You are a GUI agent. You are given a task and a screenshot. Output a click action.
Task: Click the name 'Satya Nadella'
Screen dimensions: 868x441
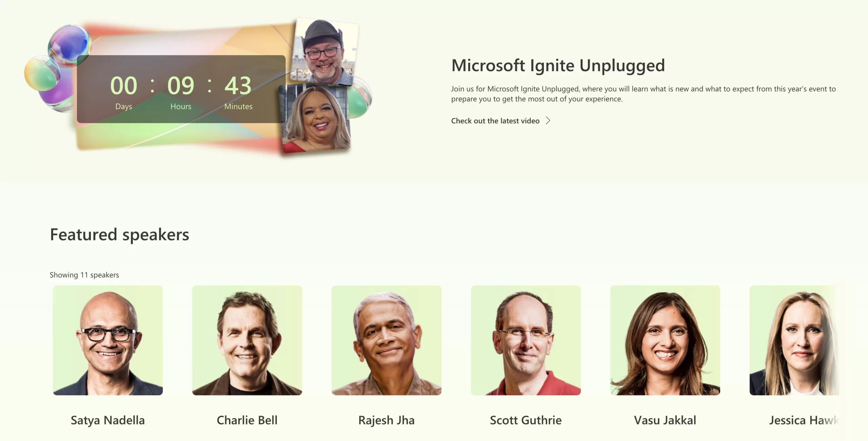108,420
